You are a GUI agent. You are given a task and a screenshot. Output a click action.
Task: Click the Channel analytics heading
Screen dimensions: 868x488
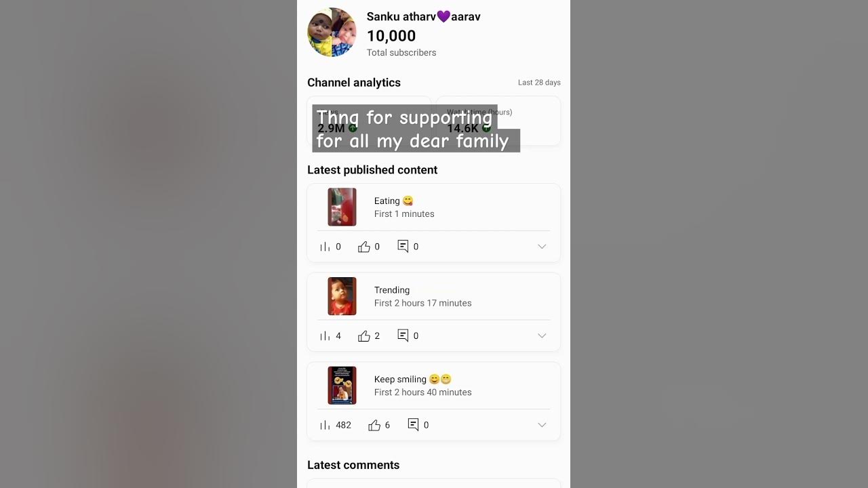click(x=354, y=83)
